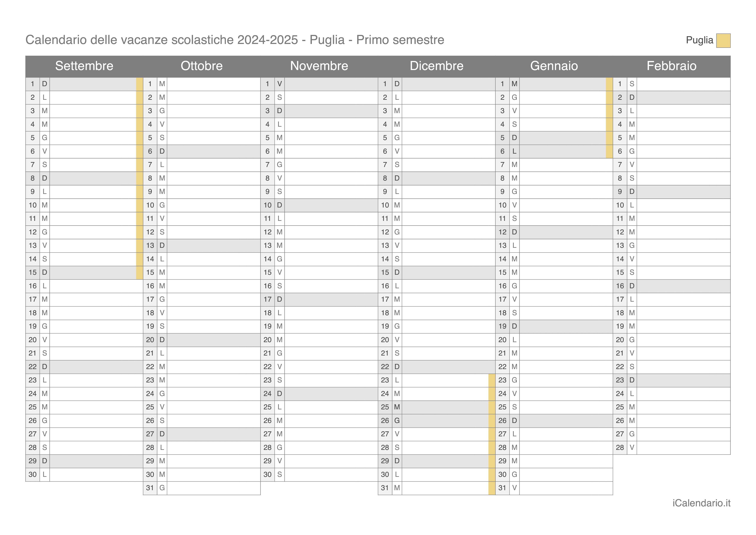The height and width of the screenshot is (535, 756).
Task: Open the Novembre column header
Action: point(319,66)
